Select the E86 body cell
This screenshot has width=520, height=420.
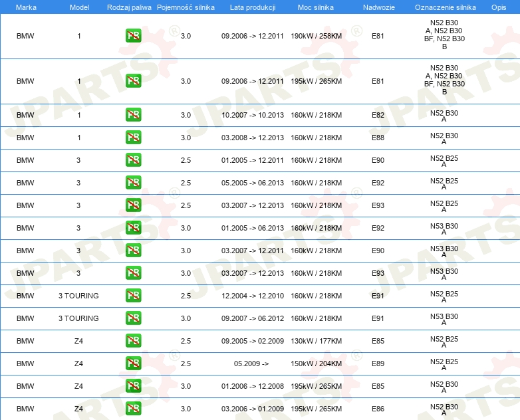pyautogui.click(x=378, y=409)
